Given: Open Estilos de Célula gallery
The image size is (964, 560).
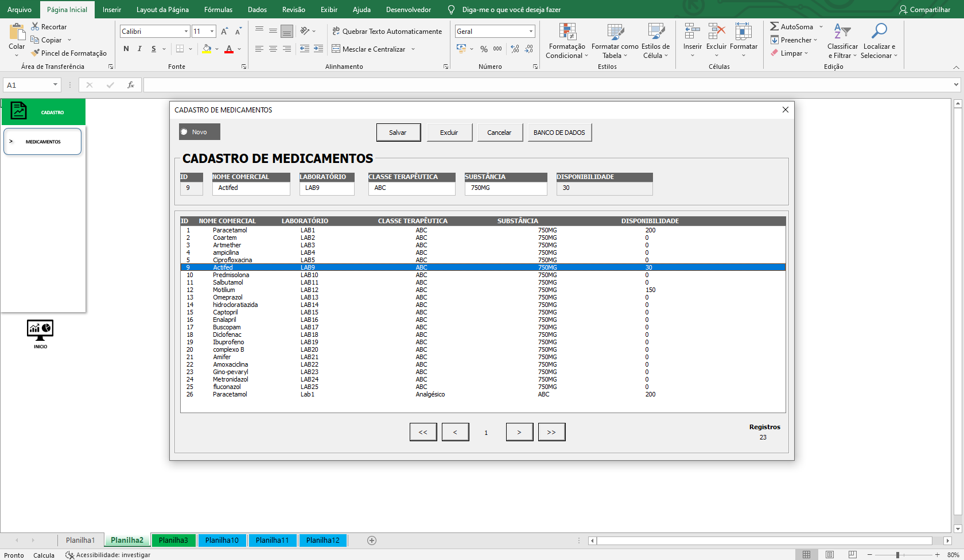Looking at the screenshot, I should coord(655,41).
